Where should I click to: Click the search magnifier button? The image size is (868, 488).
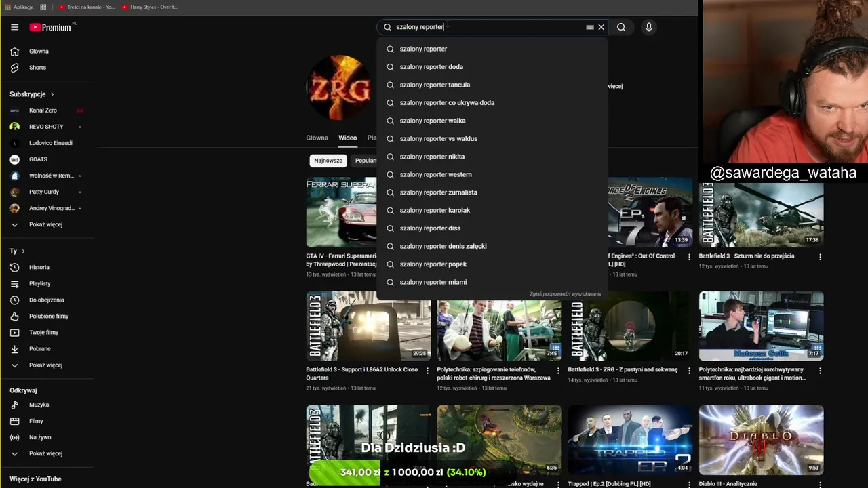pos(621,27)
